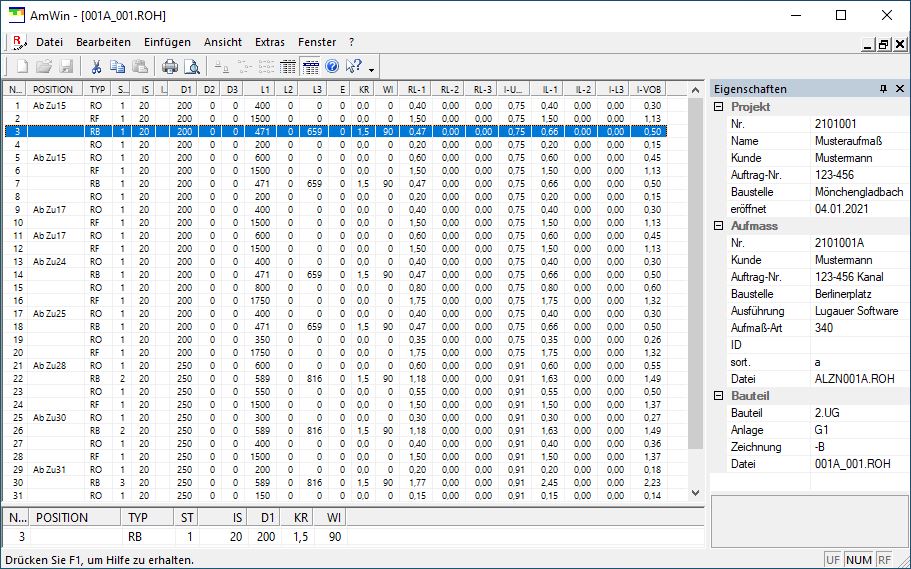Screen dimensions: 911x569
Task: Click scroll up arrow of table scrollbar
Action: (x=695, y=90)
